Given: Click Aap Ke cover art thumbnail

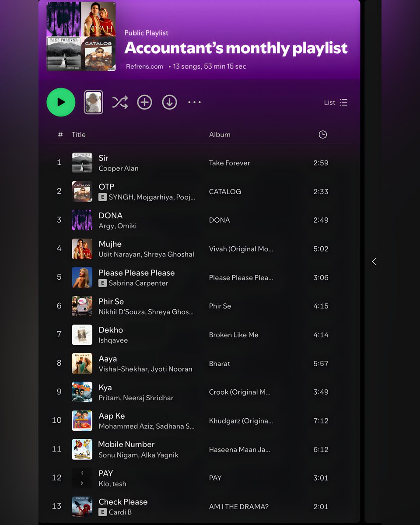Looking at the screenshot, I should pyautogui.click(x=82, y=421).
